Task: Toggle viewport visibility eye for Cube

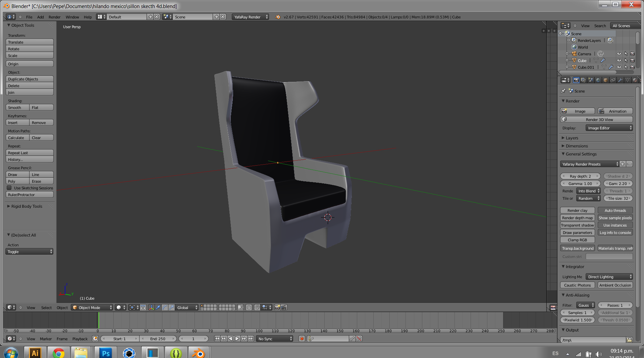Action: [x=619, y=60]
